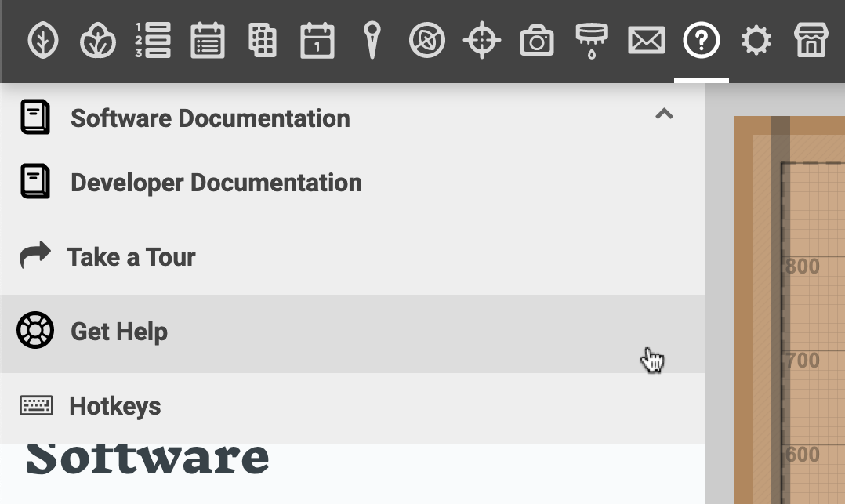The height and width of the screenshot is (504, 845).
Task: Select Get Help from the help menu
Action: (119, 331)
